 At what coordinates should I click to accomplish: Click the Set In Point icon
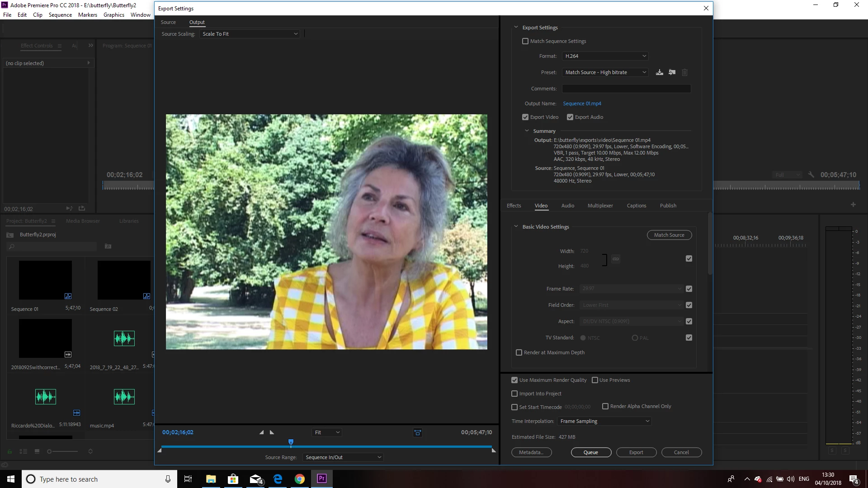click(261, 432)
